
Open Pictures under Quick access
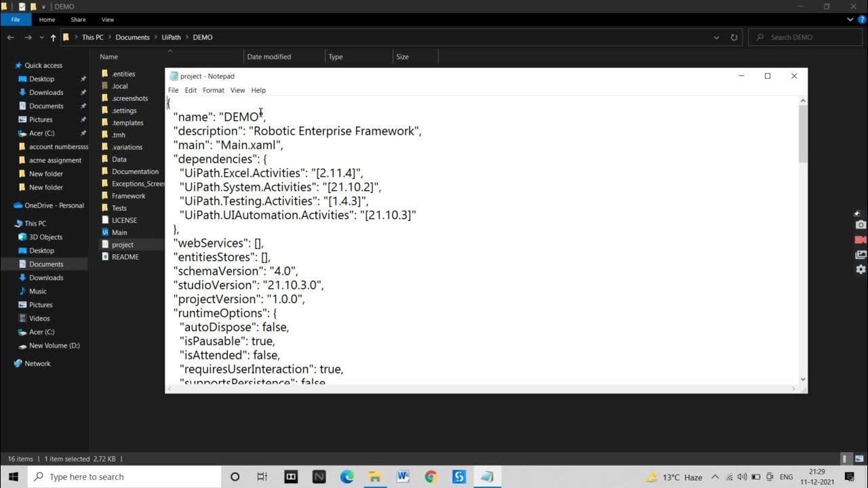coord(41,120)
